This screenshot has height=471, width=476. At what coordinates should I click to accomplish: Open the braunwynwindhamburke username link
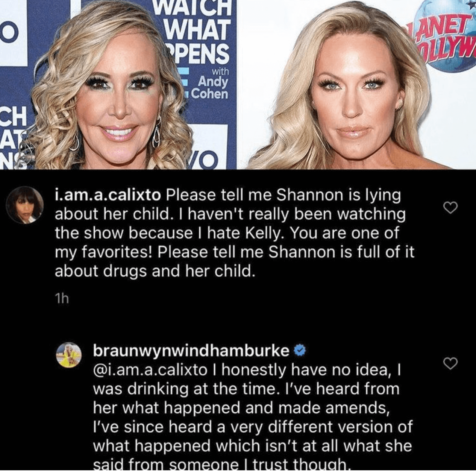pyautogui.click(x=191, y=351)
